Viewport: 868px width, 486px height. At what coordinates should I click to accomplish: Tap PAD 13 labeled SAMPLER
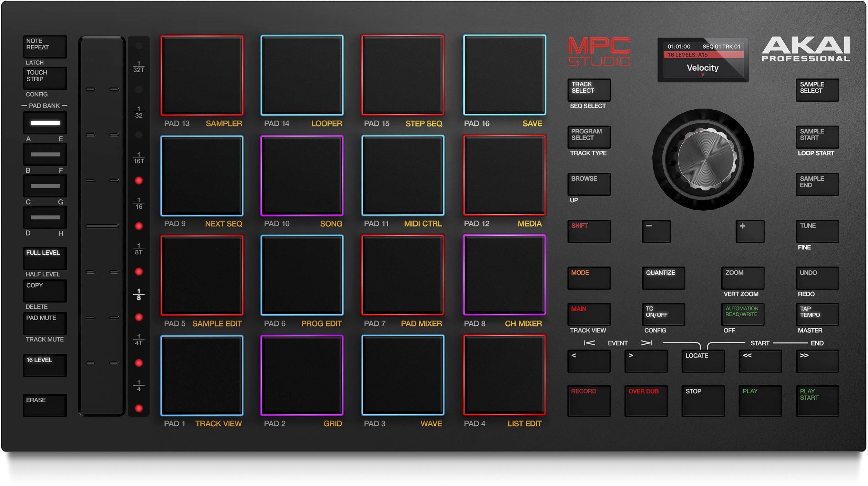[x=202, y=75]
